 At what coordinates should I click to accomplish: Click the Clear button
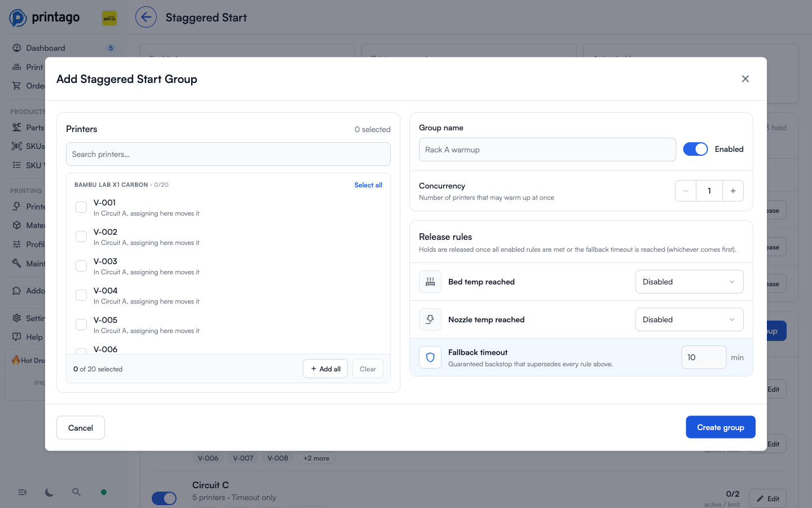368,369
